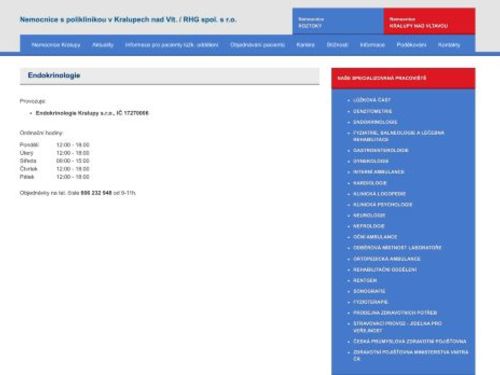Open Neurologie in sidebar
This screenshot has height=375, width=500.
tap(369, 215)
